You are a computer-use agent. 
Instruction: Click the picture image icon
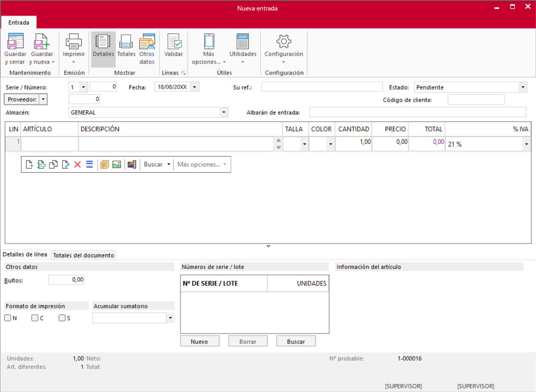117,164
